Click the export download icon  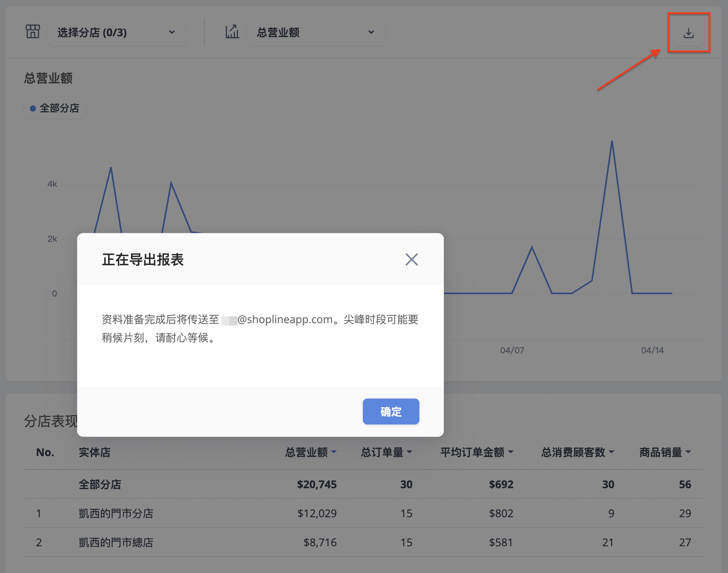point(688,33)
